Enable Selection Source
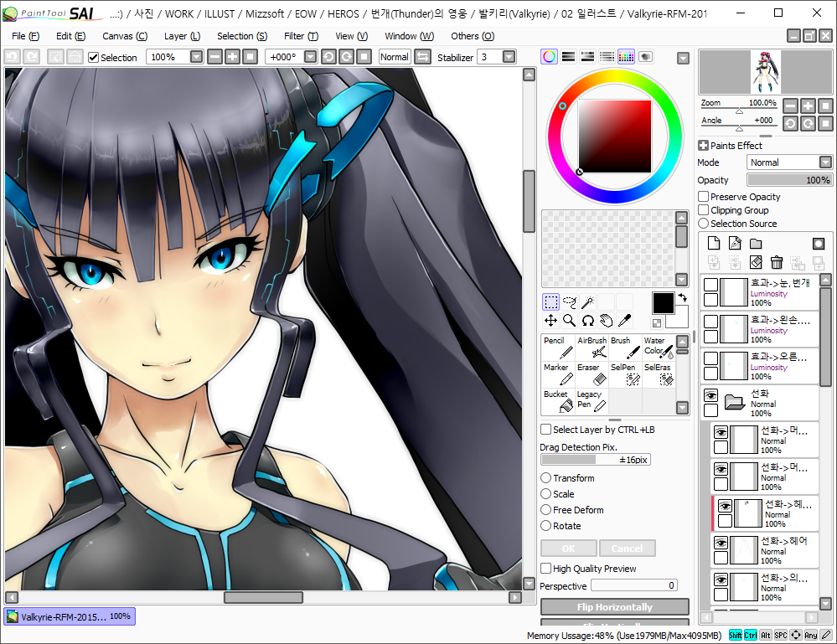 704,223
